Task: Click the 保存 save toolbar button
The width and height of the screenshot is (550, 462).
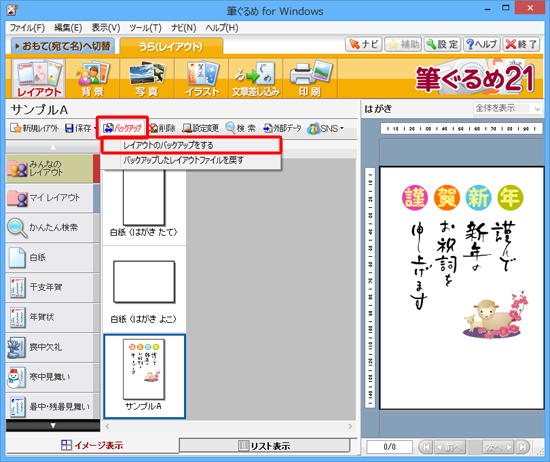Action: tap(79, 128)
